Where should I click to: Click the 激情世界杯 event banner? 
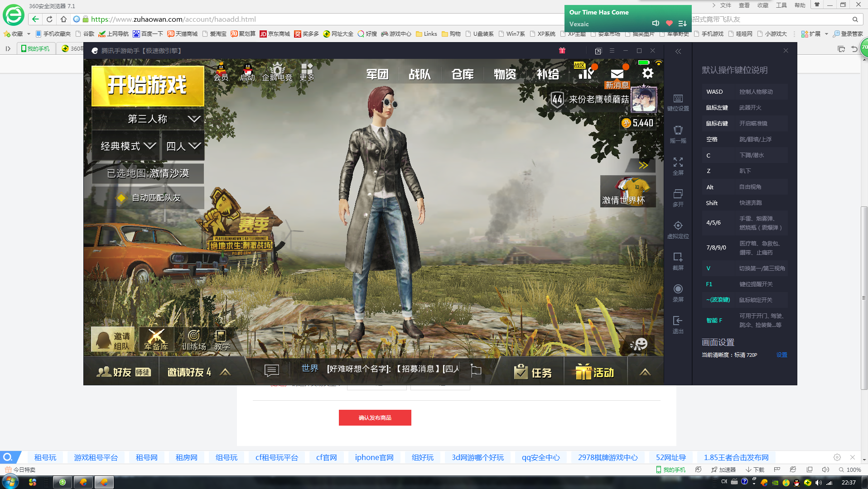[x=628, y=191]
